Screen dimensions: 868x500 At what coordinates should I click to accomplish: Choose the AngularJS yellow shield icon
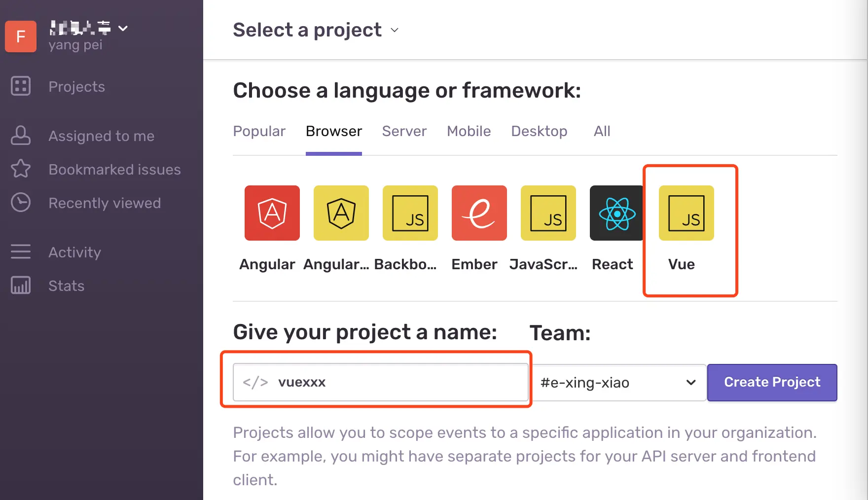341,213
